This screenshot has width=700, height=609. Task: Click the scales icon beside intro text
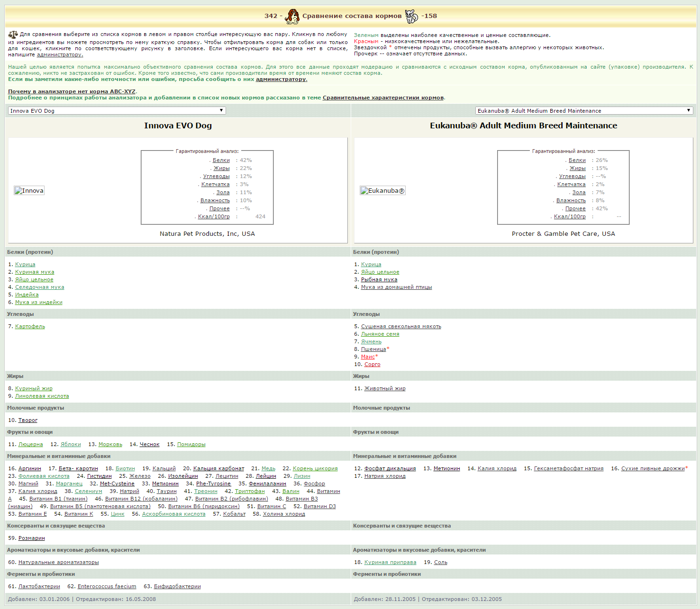[x=13, y=35]
